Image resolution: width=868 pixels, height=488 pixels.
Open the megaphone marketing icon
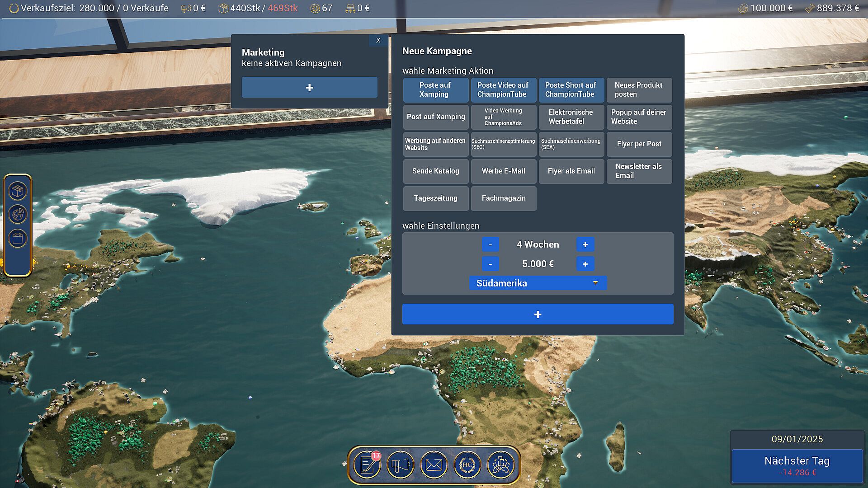(x=401, y=465)
